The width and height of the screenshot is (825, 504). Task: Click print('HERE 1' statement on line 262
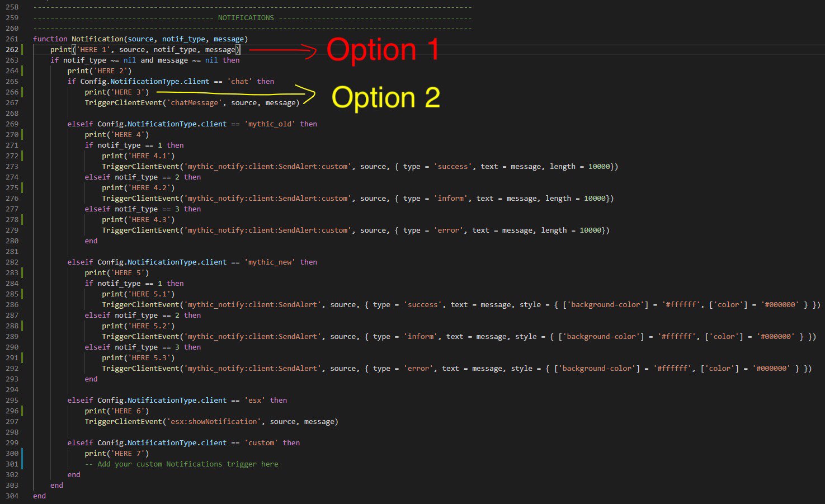click(x=145, y=49)
